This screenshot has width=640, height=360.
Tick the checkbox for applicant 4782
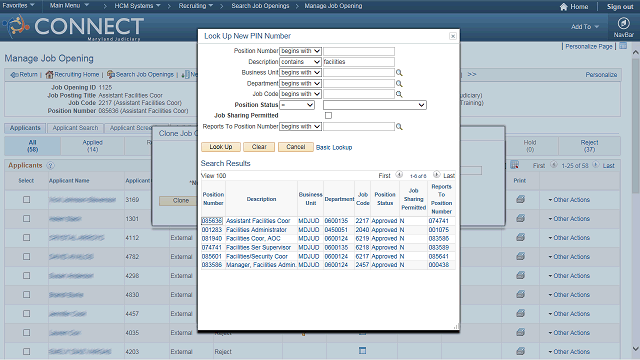[27, 257]
